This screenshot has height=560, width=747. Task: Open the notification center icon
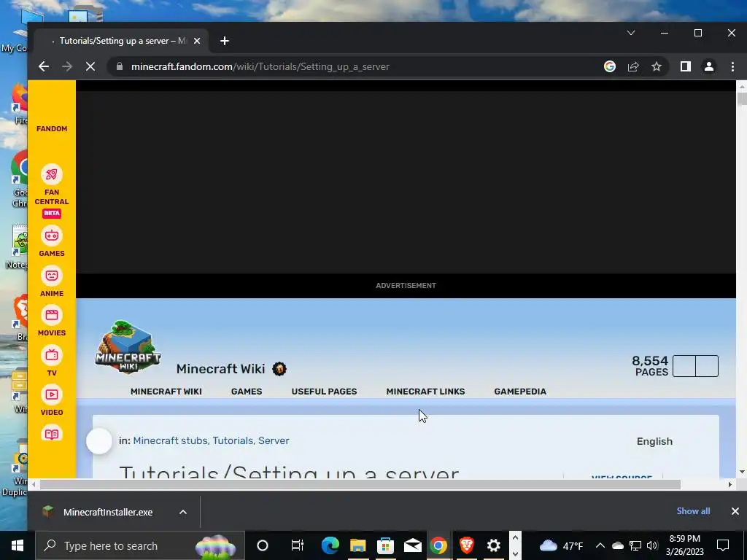pos(723,545)
